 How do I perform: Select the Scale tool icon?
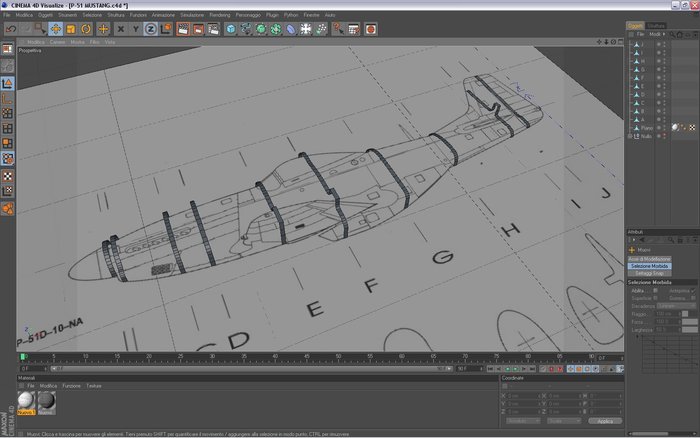[71, 29]
